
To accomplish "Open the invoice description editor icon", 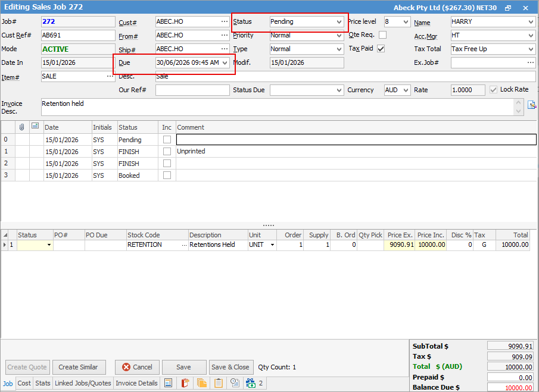I will pos(531,105).
